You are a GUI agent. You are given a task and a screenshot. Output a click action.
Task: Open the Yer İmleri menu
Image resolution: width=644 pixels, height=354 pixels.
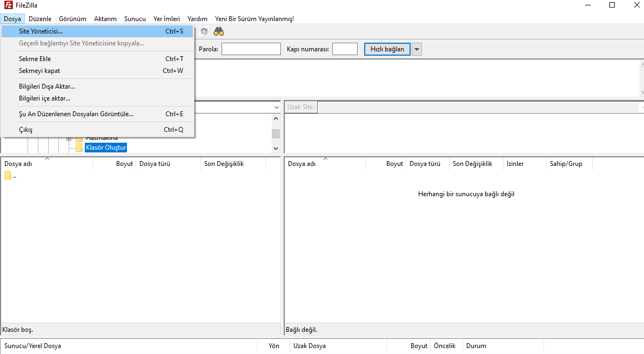(167, 19)
